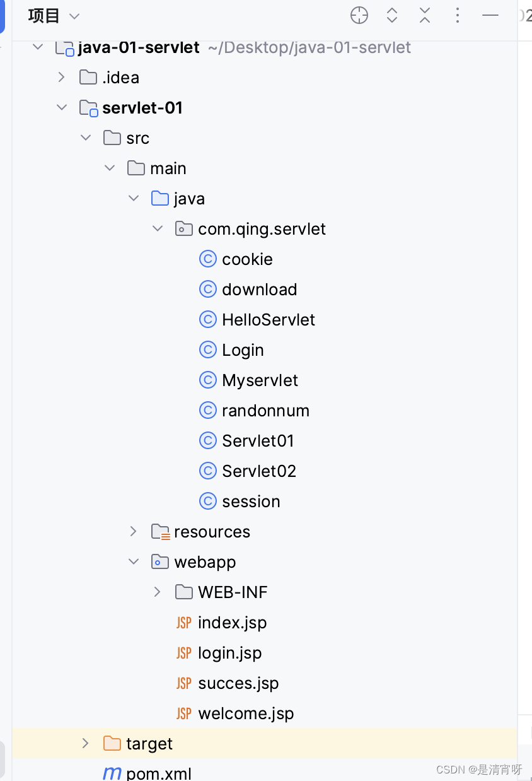Screen dimensions: 532x781
Task: Expand the WEB-INF folder
Action: click(x=157, y=592)
